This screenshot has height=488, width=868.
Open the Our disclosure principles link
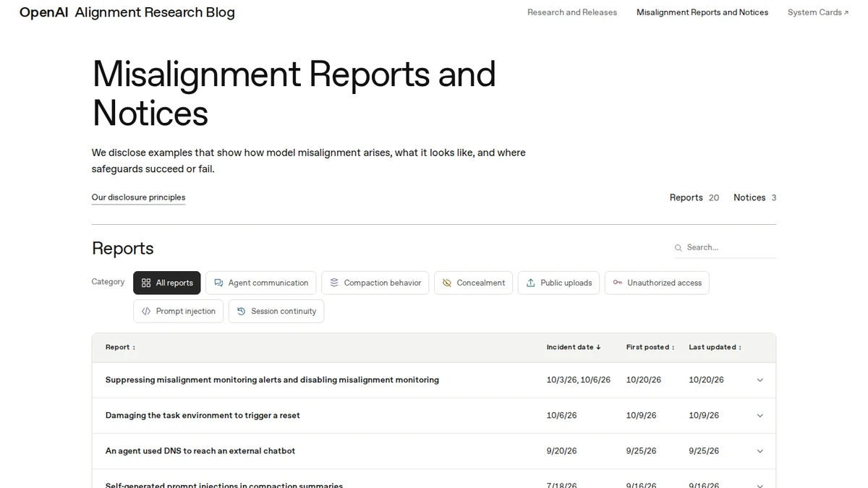coord(138,197)
